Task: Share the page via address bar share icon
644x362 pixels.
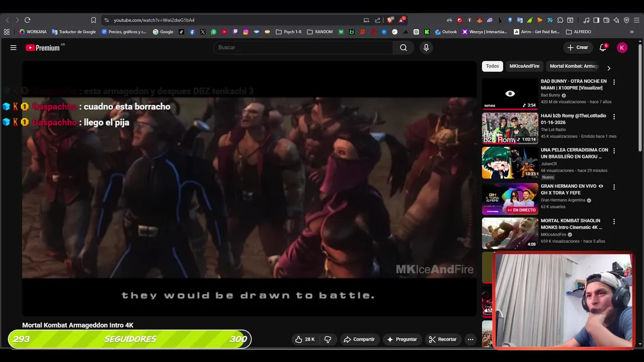Action: 378,20
